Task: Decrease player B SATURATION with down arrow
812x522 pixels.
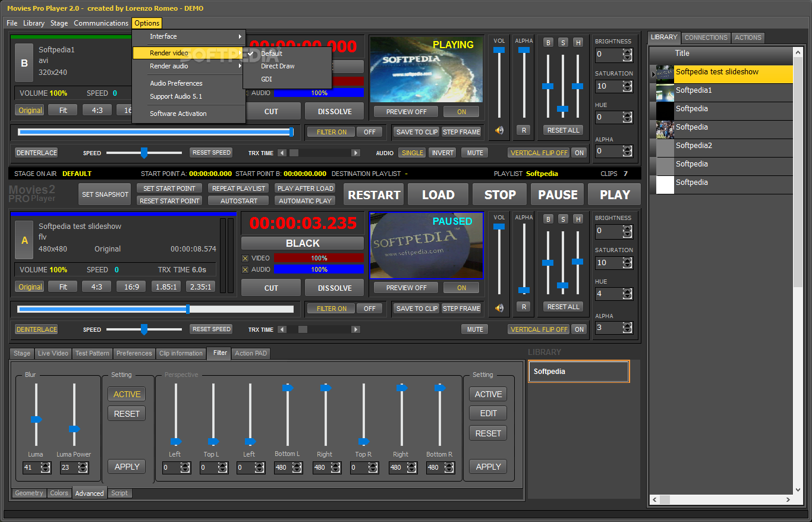Action: point(627,89)
